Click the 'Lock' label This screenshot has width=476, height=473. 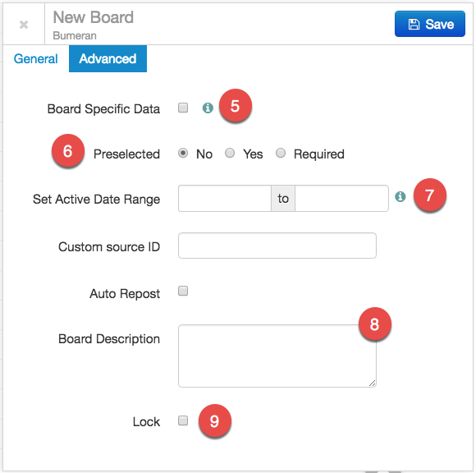click(x=146, y=421)
